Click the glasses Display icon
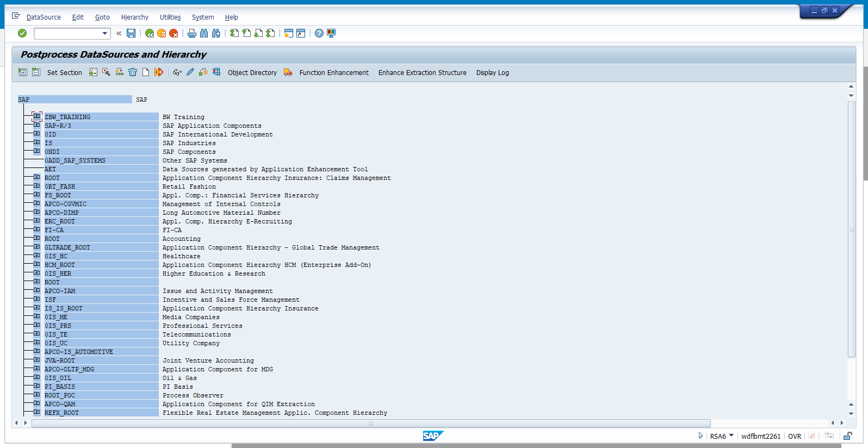 pyautogui.click(x=177, y=72)
